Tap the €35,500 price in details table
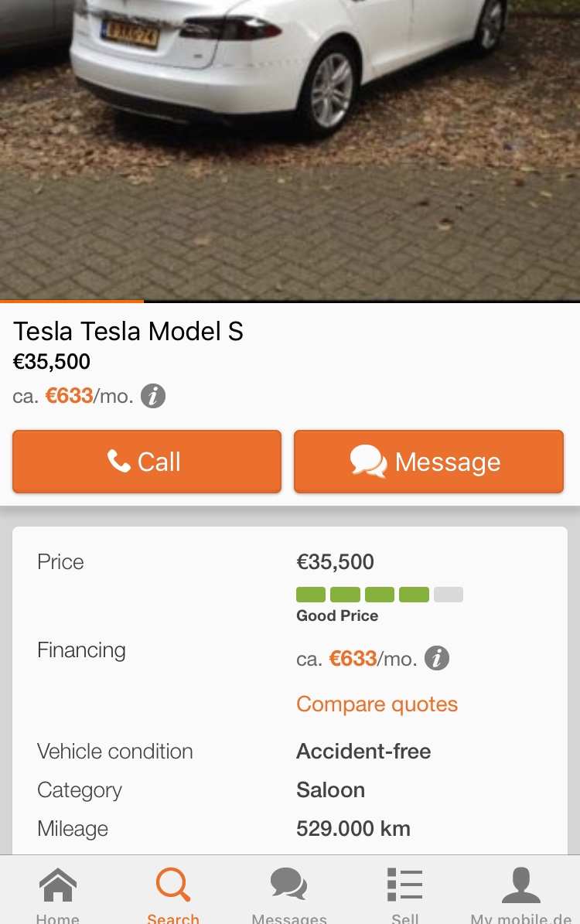580x924 pixels. 335,562
